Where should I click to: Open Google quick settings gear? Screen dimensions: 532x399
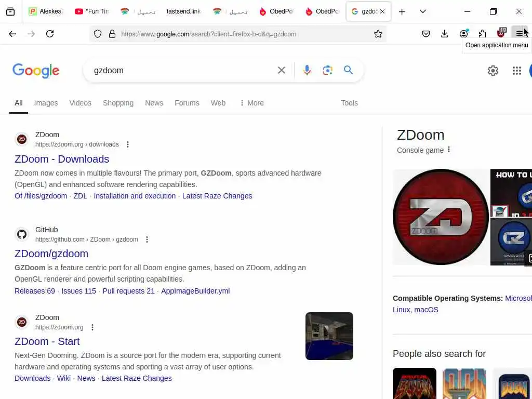click(x=493, y=71)
